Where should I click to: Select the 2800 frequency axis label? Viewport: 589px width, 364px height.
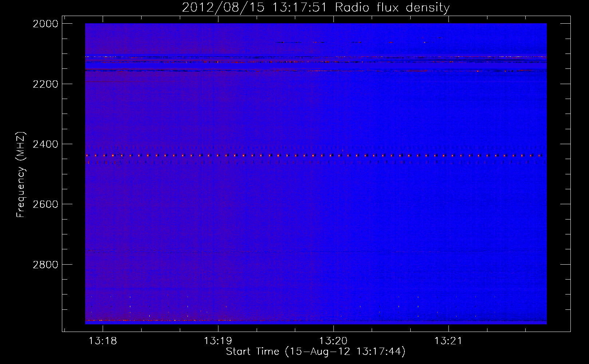tap(46, 265)
